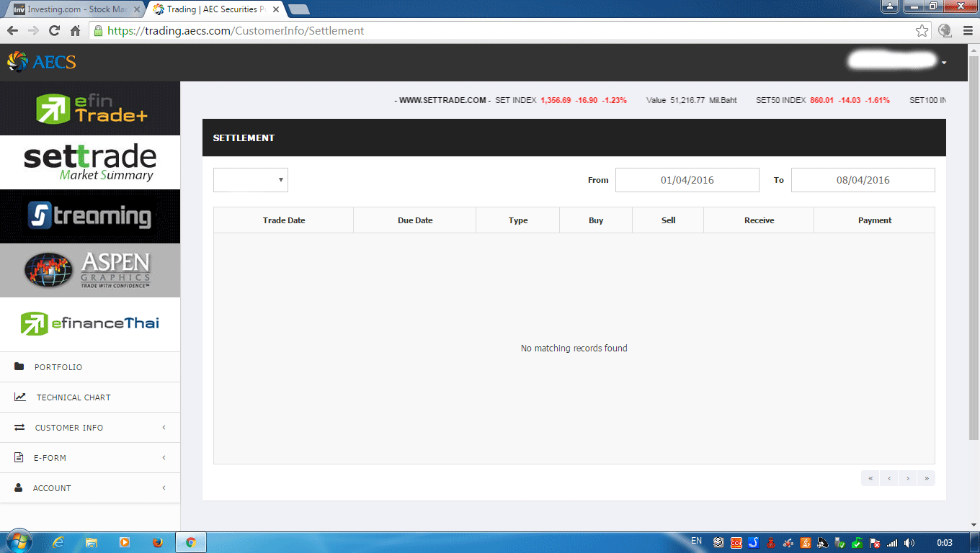
Task: Expand the E-Form menu
Action: [90, 458]
